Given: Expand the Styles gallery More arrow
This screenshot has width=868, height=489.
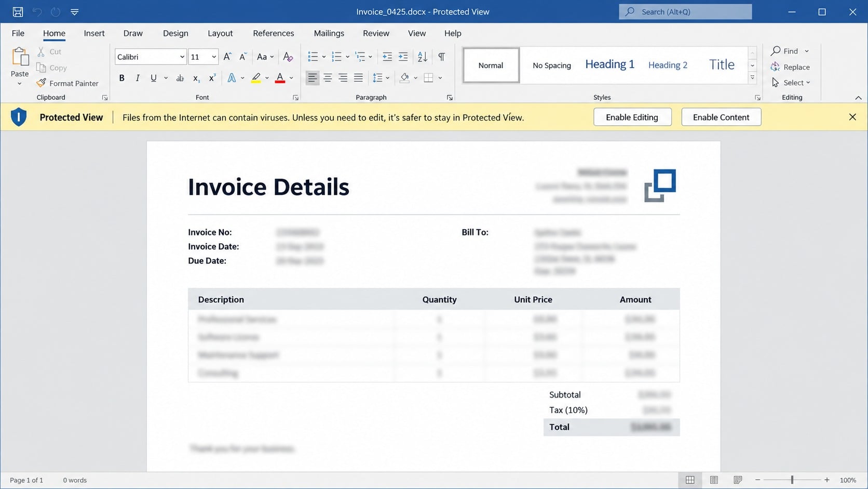Looking at the screenshot, I should point(752,78).
